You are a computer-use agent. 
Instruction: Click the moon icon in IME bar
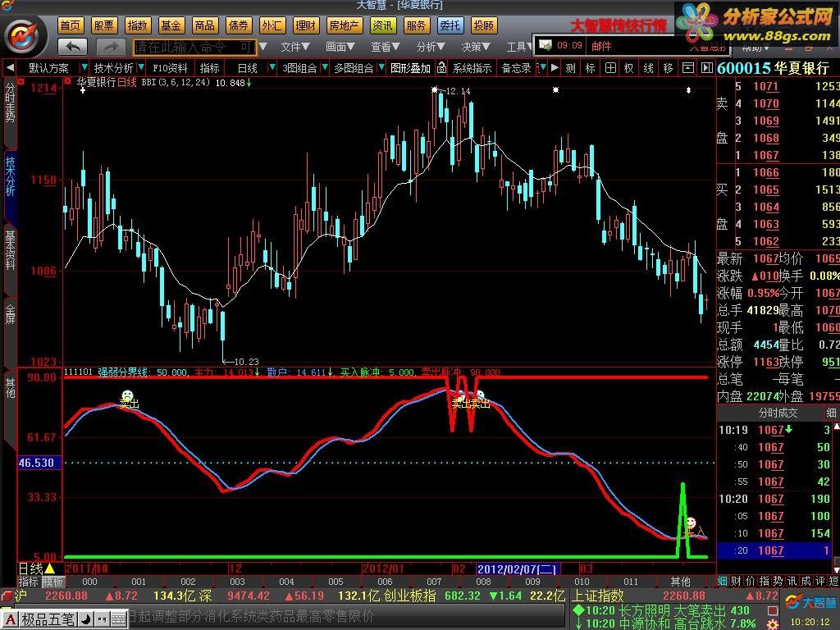coord(85,619)
